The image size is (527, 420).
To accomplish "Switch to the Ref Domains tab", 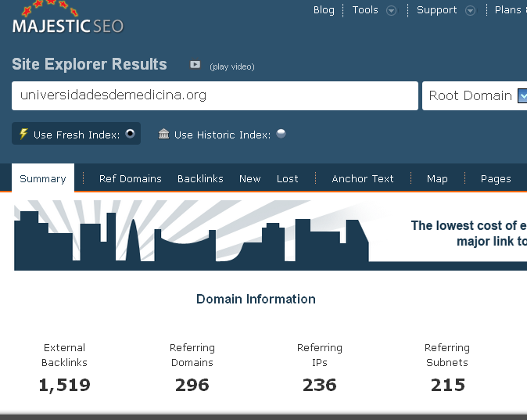I will 130,179.
